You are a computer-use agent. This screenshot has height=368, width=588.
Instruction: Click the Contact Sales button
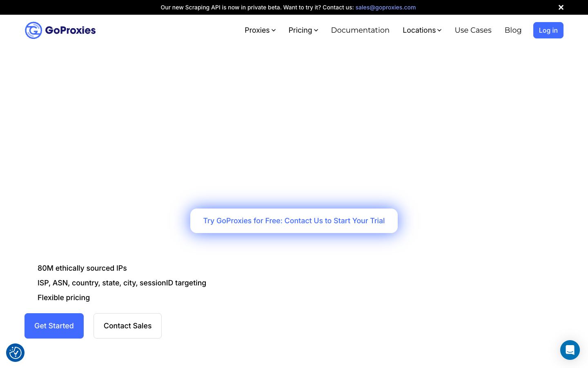tap(127, 326)
